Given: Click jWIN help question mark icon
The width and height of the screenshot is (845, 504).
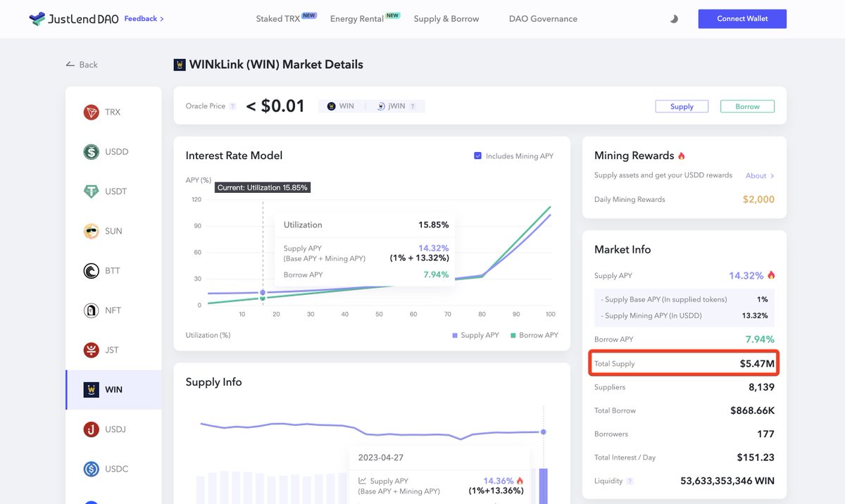Looking at the screenshot, I should tap(413, 106).
